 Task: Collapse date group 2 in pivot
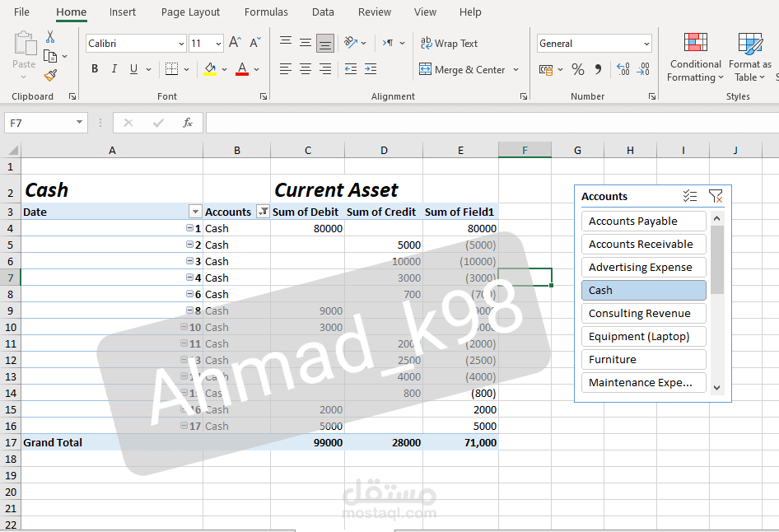189,245
